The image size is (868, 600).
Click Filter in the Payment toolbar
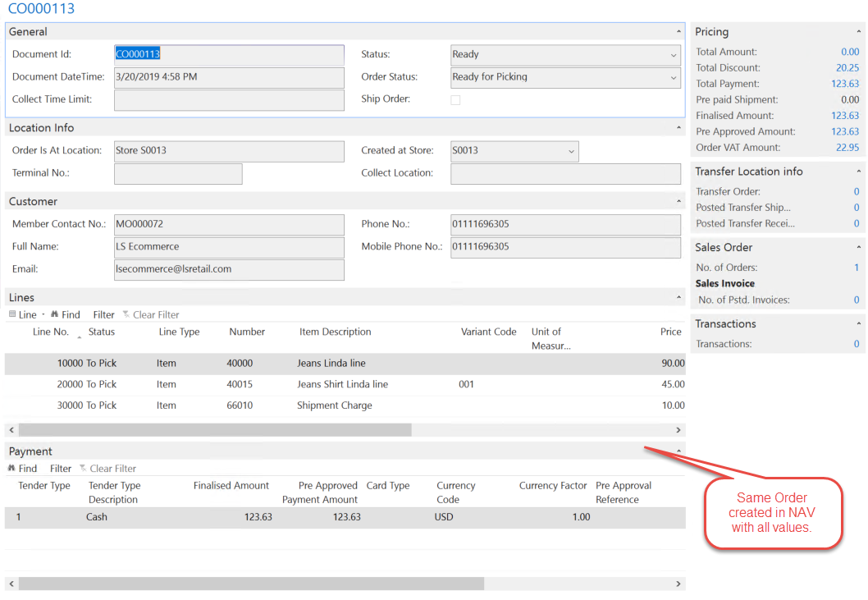click(x=61, y=469)
